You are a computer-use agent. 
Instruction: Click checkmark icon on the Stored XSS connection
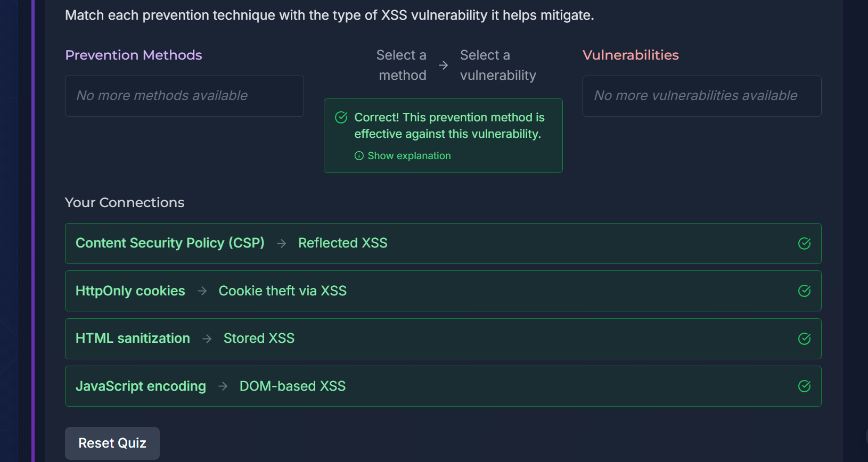click(804, 339)
